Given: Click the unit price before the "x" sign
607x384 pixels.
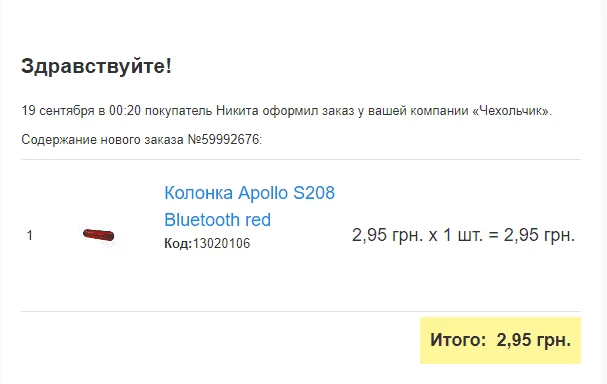Looking at the screenshot, I should pyautogui.click(x=388, y=235).
